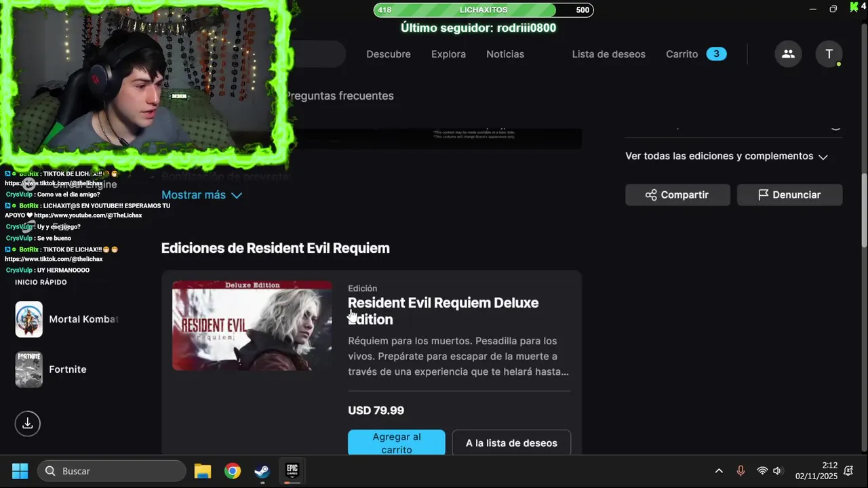This screenshot has width=868, height=488.
Task: Jump to Preguntas frecuentes section
Action: coord(339,96)
